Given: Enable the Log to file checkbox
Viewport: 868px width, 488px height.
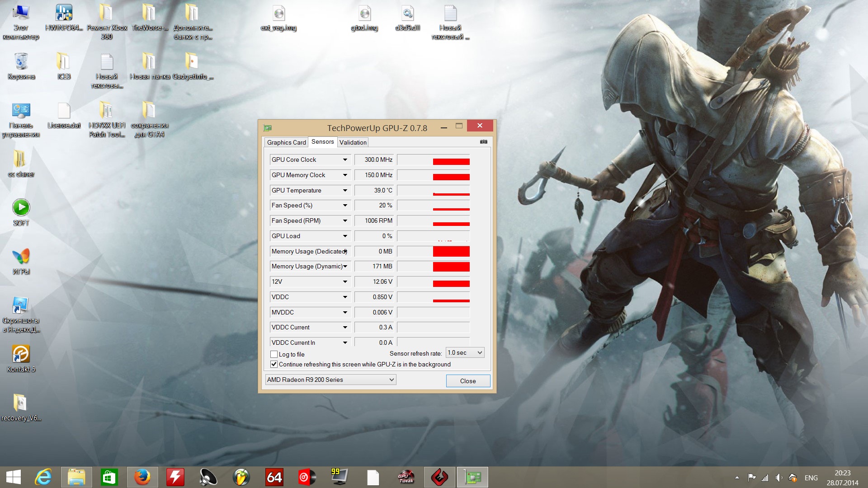Looking at the screenshot, I should pyautogui.click(x=274, y=354).
